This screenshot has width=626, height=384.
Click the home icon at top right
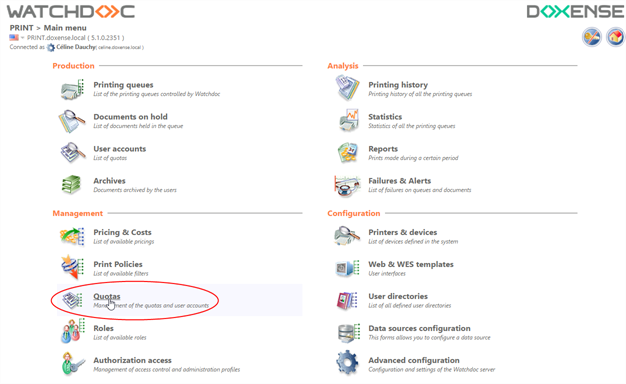point(616,38)
